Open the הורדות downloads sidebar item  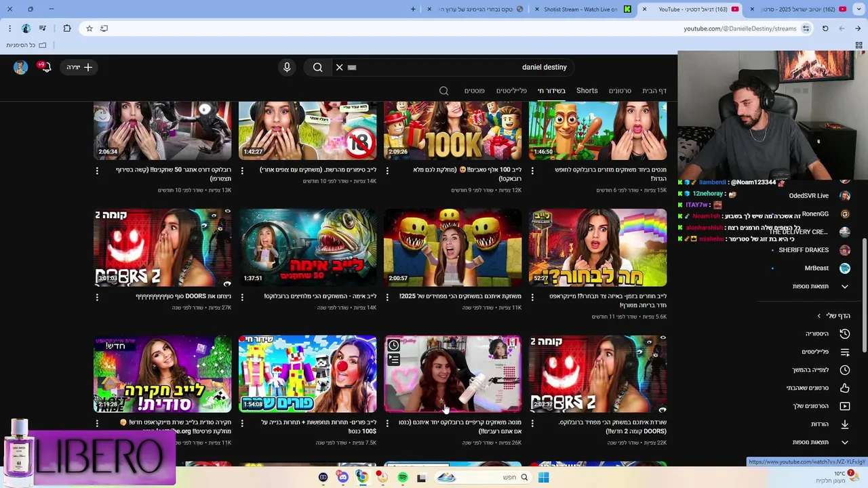[821, 424]
